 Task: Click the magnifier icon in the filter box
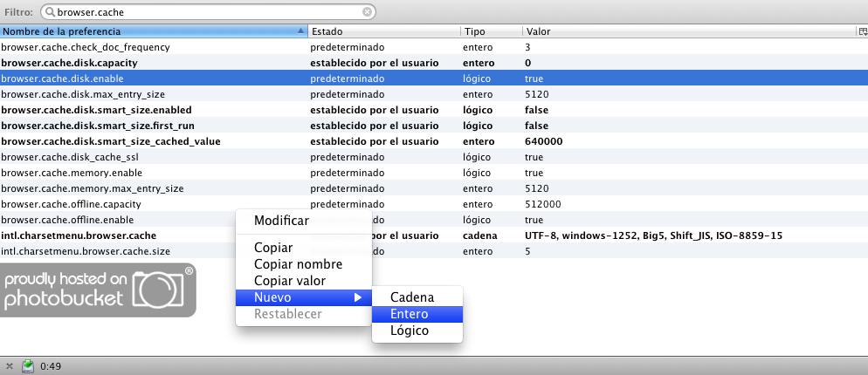pos(49,12)
